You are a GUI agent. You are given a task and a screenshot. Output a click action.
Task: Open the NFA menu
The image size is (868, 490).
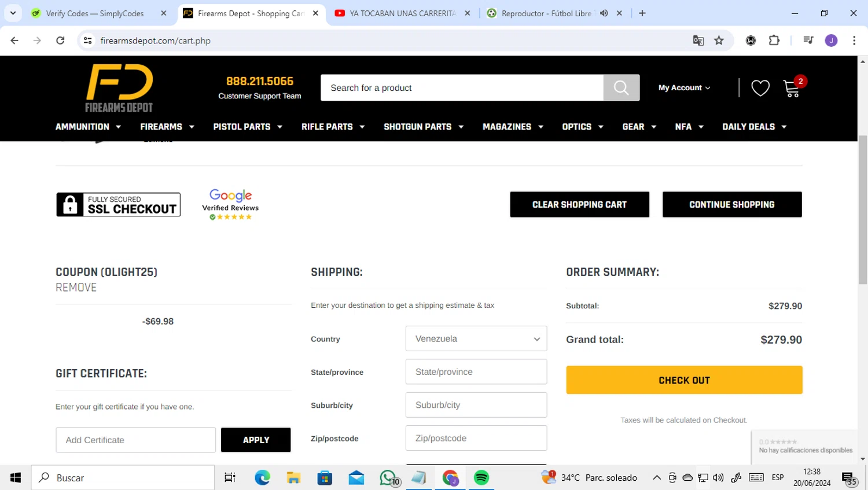[689, 127]
